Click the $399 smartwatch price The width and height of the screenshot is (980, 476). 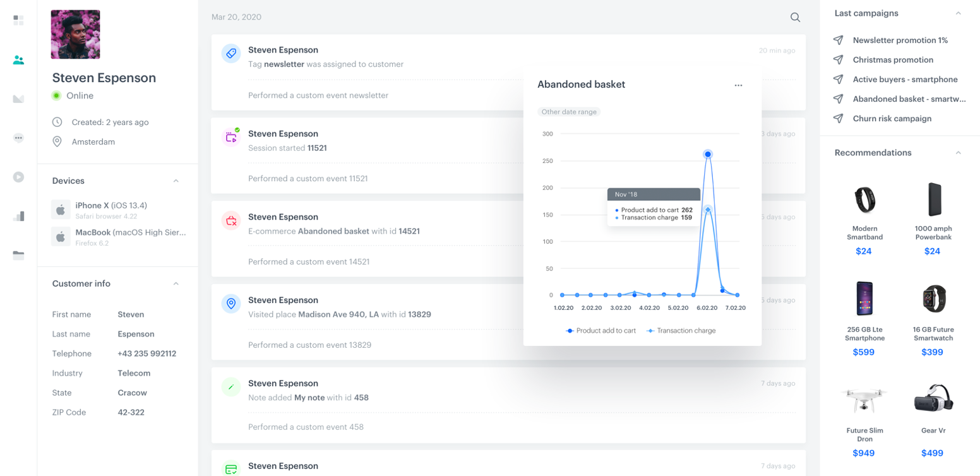pyautogui.click(x=932, y=352)
